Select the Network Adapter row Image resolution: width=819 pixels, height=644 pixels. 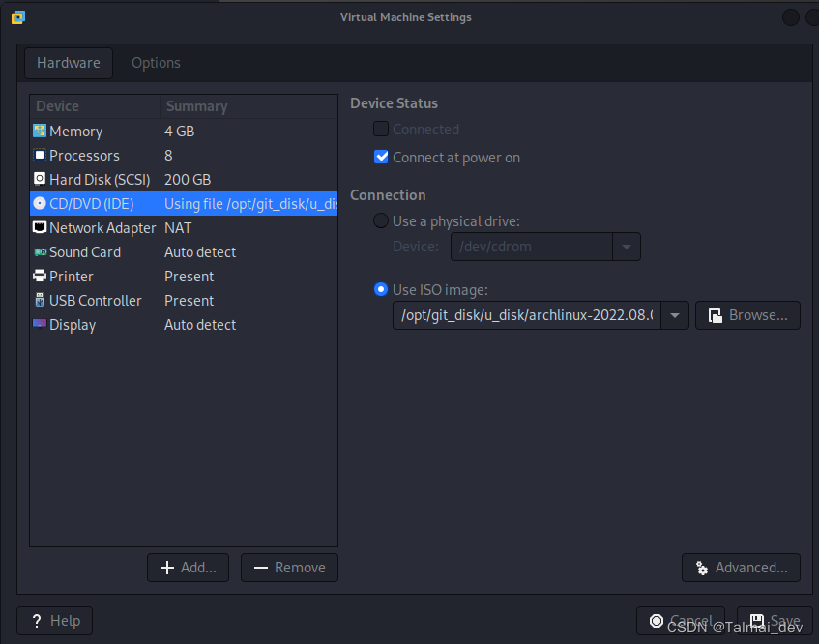[x=184, y=227]
